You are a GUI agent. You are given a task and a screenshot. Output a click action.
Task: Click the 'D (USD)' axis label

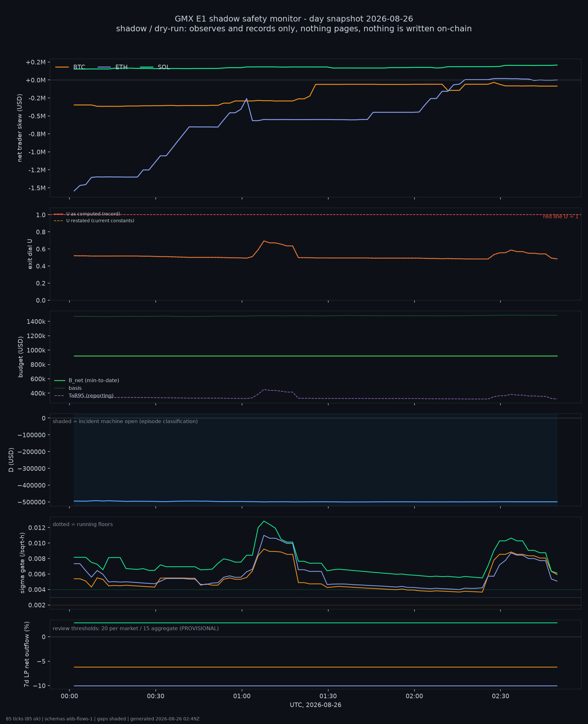click(x=11, y=460)
